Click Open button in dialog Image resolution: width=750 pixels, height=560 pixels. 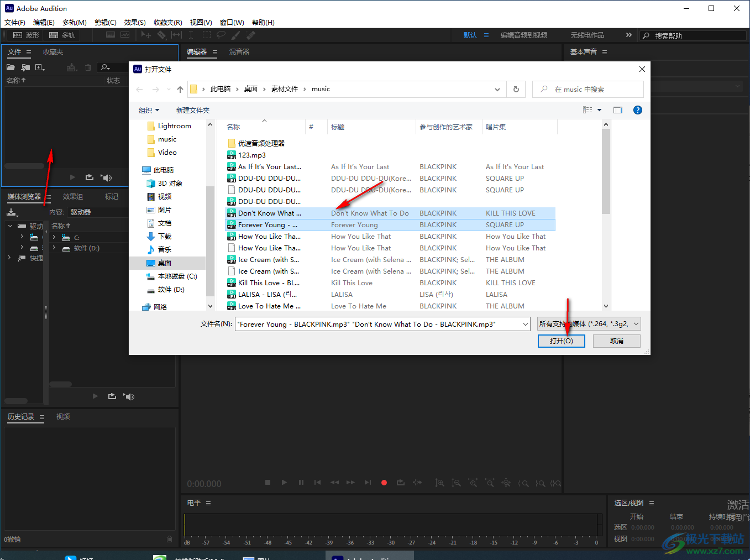pos(562,341)
